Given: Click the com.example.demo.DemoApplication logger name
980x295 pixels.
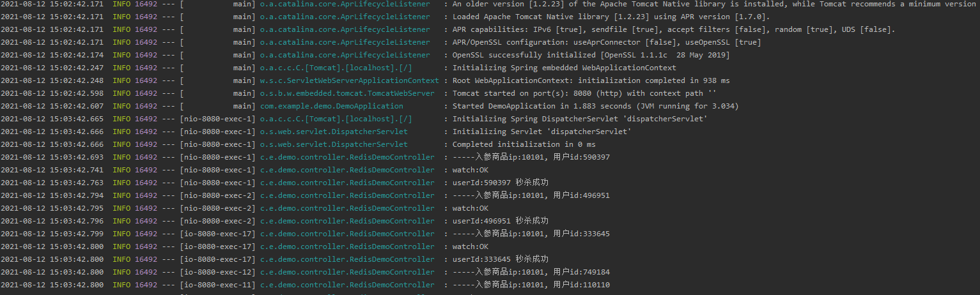Looking at the screenshot, I should [331, 106].
